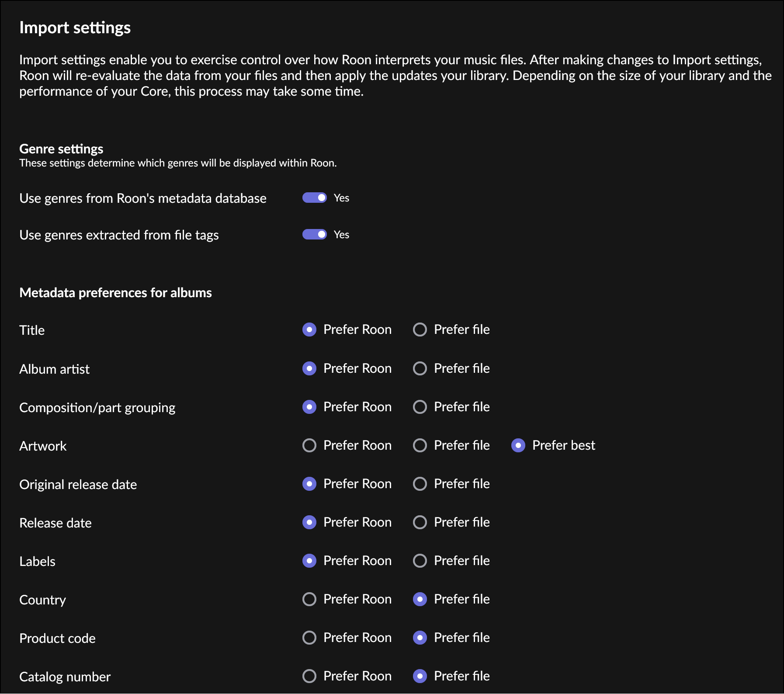Select Prefer file for album Title
Image resolution: width=784 pixels, height=694 pixels.
click(x=420, y=330)
